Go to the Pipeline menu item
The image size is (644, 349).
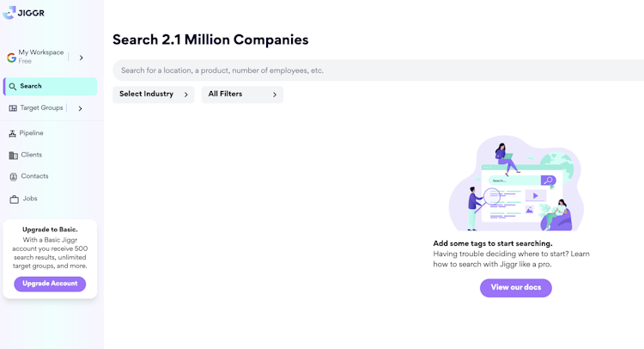[x=32, y=133]
